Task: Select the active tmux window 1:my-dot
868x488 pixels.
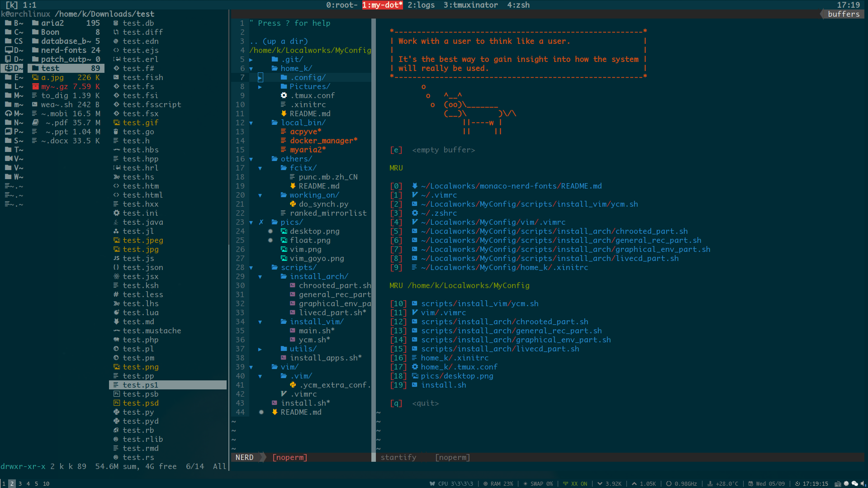Action: [382, 5]
